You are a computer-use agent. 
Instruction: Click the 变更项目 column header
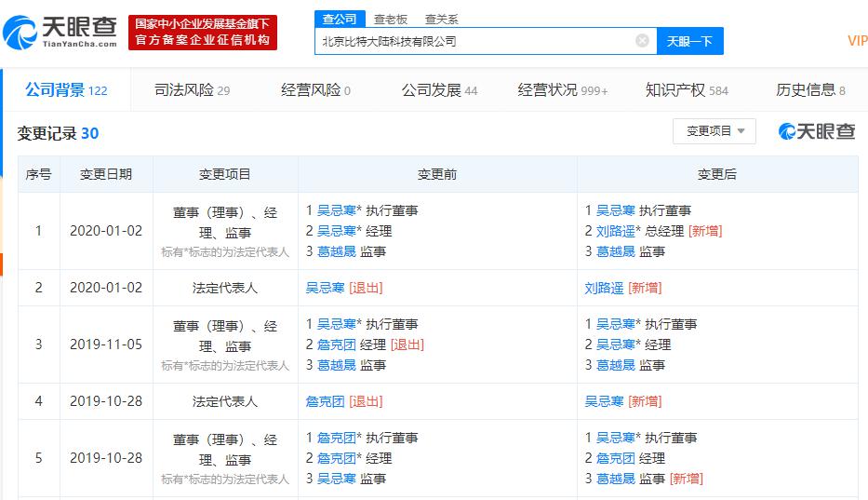pyautogui.click(x=225, y=175)
